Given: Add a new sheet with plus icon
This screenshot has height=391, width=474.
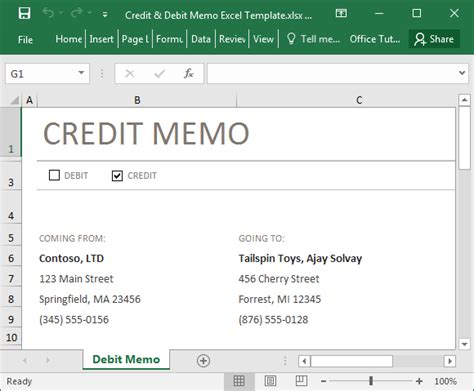Looking at the screenshot, I should coord(203,361).
